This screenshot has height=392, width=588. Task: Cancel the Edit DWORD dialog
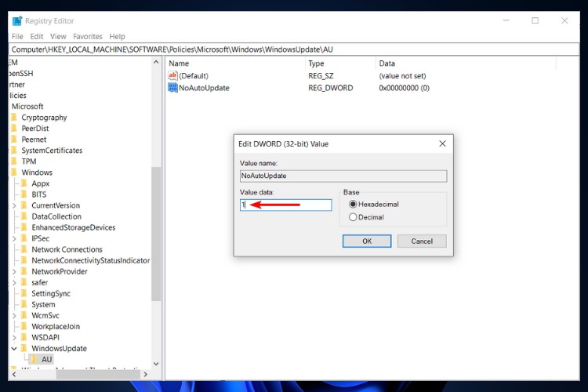422,241
